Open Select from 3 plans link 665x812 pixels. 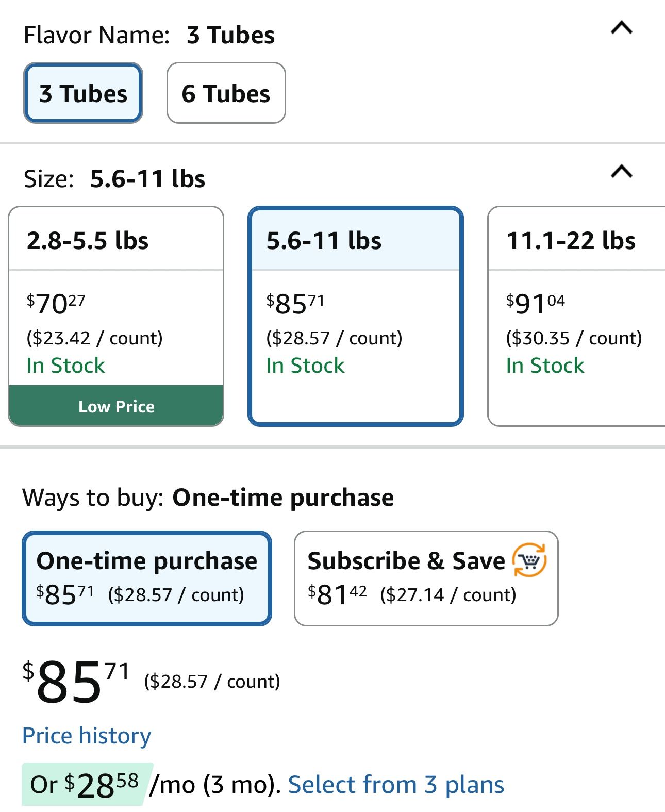(x=396, y=785)
